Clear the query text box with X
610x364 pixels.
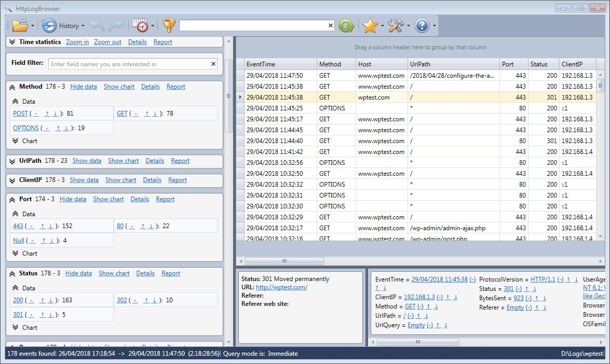[331, 25]
